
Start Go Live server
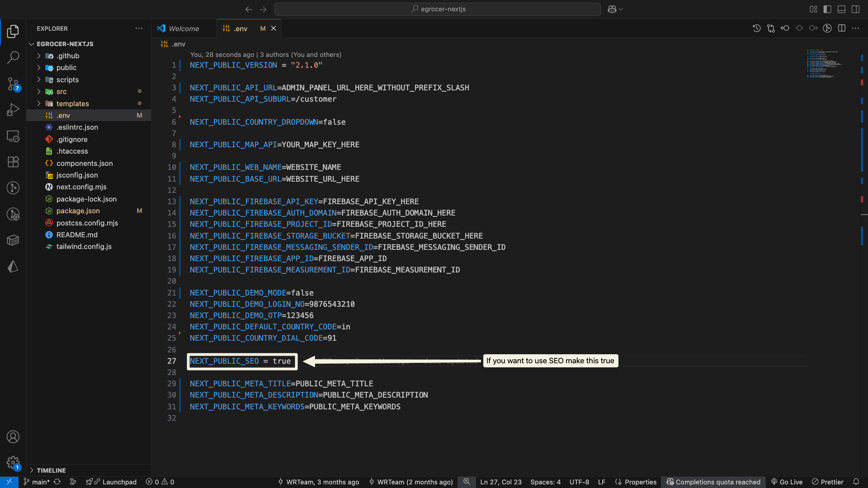pos(787,482)
